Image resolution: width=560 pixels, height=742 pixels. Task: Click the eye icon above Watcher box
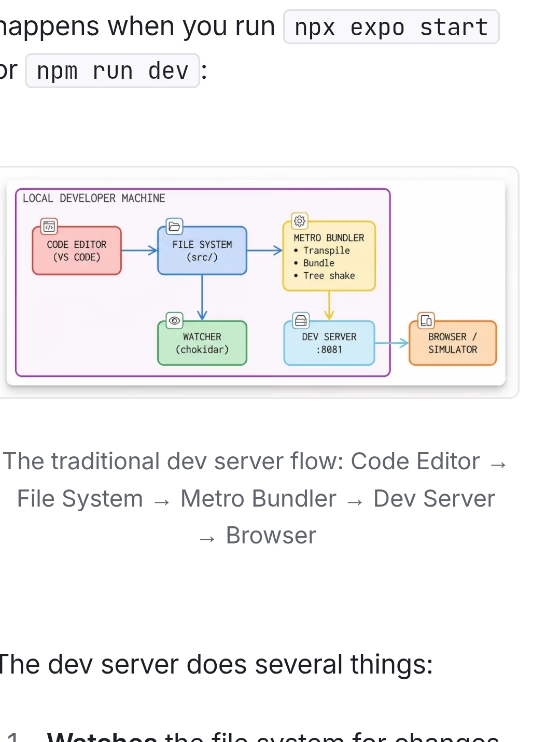174,320
